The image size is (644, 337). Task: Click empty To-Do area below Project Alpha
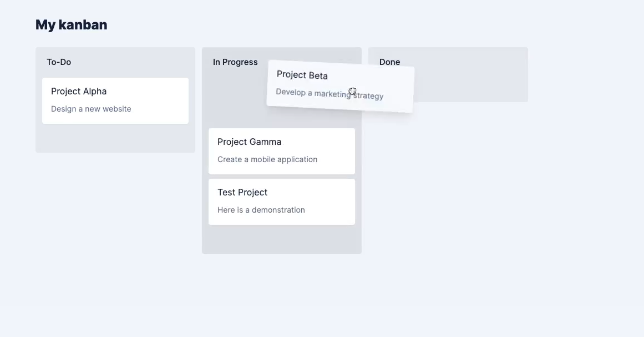[x=115, y=138]
